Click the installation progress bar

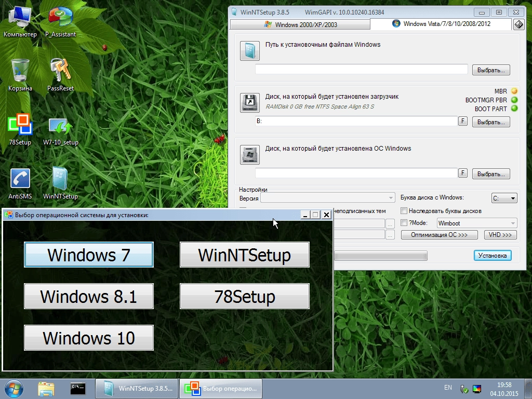coord(380,256)
